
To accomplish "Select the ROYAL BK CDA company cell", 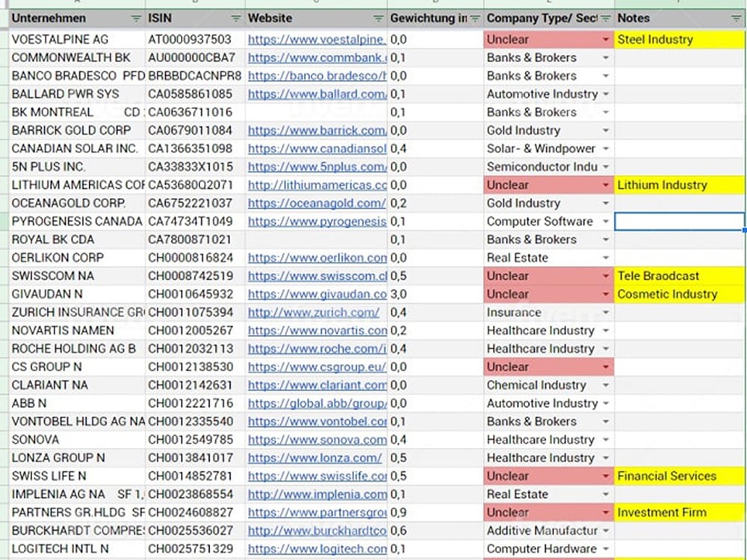I will [x=77, y=240].
